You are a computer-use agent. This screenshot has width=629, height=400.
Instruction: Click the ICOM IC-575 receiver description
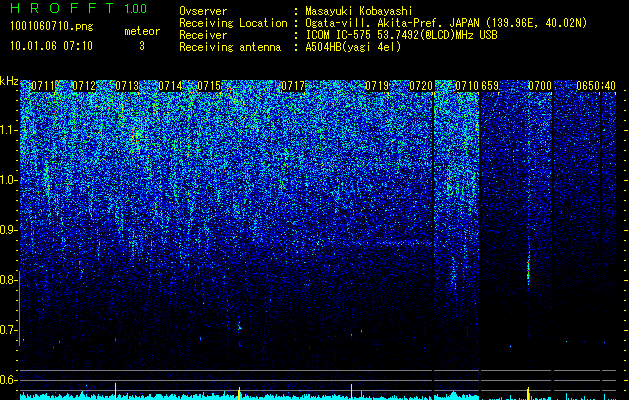(401, 35)
